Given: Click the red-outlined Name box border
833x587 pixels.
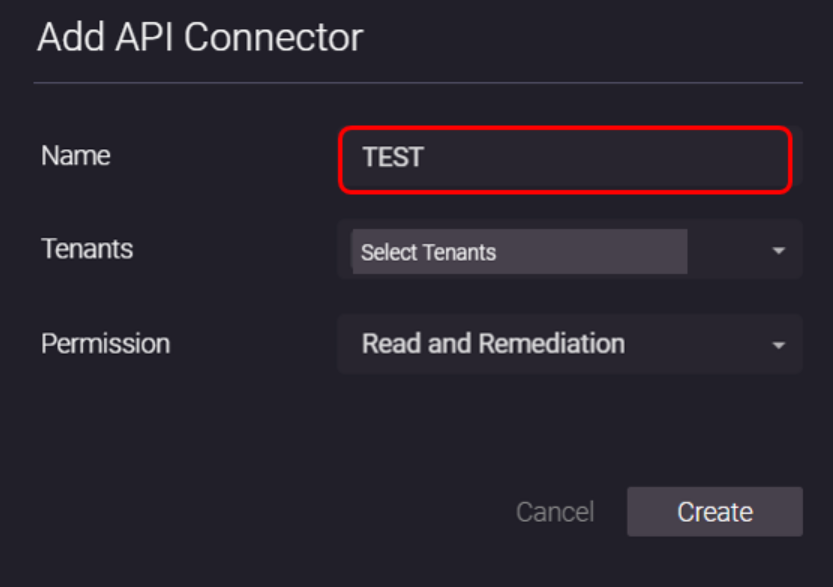Looking at the screenshot, I should tap(565, 128).
